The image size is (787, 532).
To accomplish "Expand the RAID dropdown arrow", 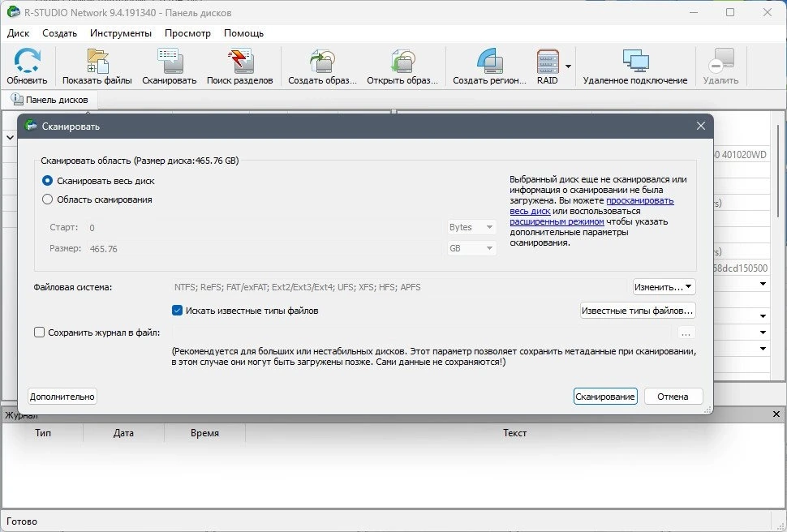I will [x=568, y=66].
